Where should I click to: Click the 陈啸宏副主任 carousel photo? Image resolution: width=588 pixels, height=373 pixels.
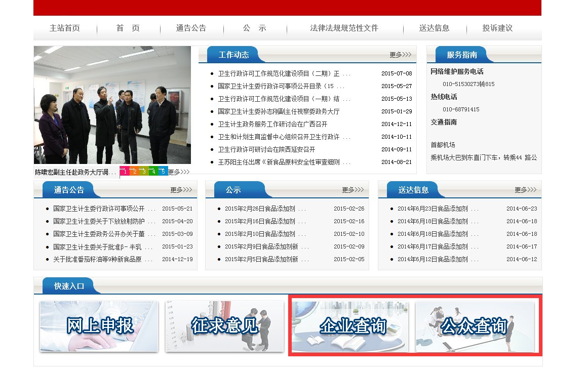112,105
